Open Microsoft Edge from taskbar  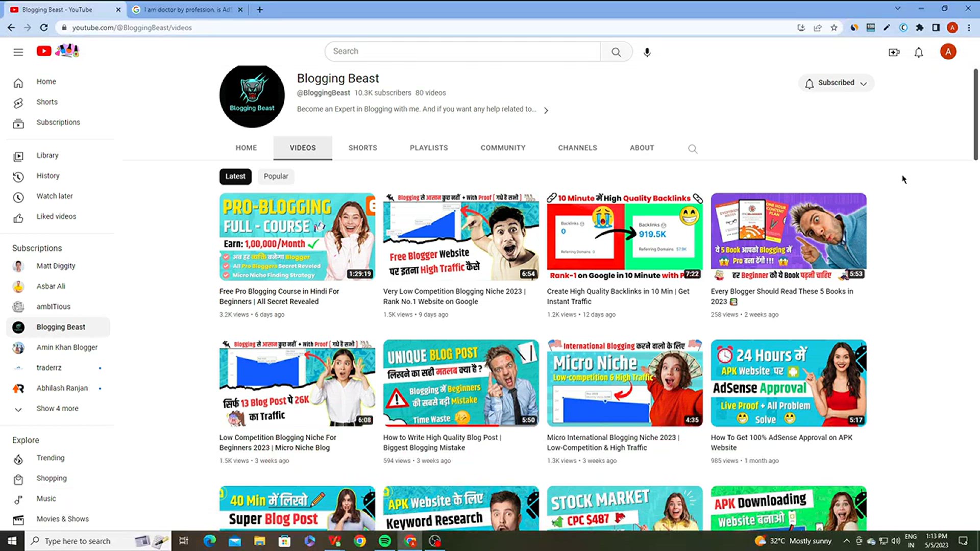point(210,541)
